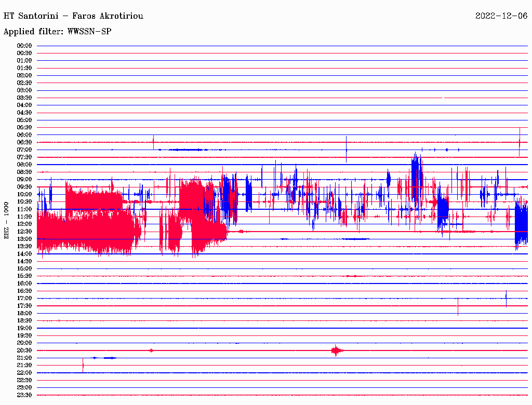The image size is (532, 405).
Task: Choose the 19:00 time label
Action: coord(24,328)
